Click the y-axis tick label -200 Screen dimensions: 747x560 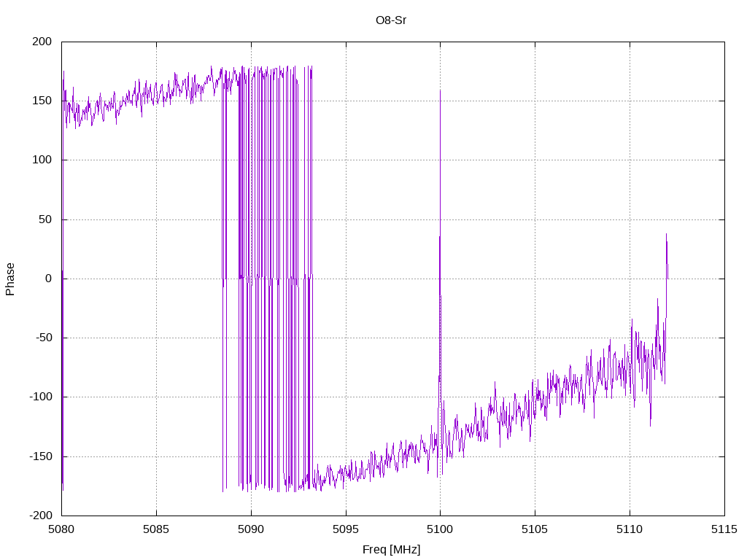41,516
